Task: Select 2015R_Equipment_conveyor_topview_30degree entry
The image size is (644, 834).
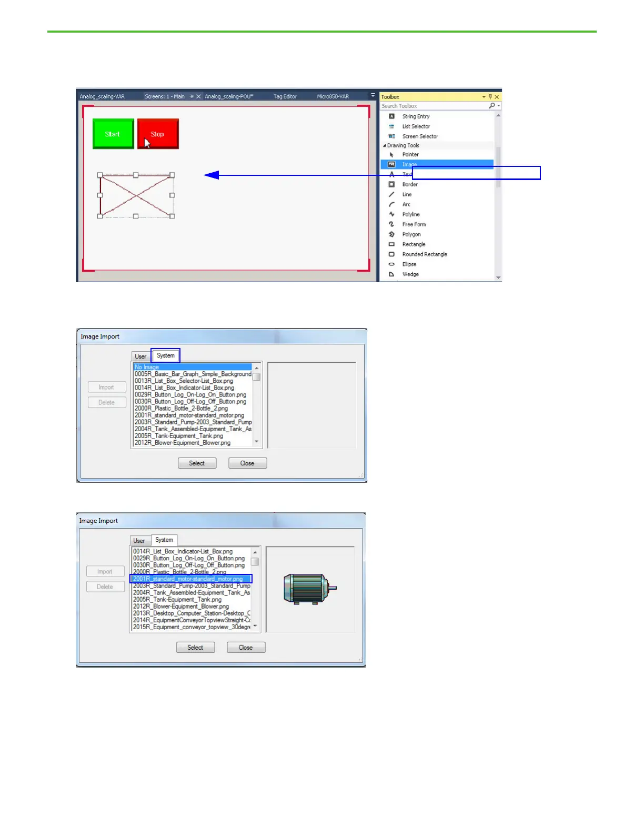Action: click(x=191, y=627)
